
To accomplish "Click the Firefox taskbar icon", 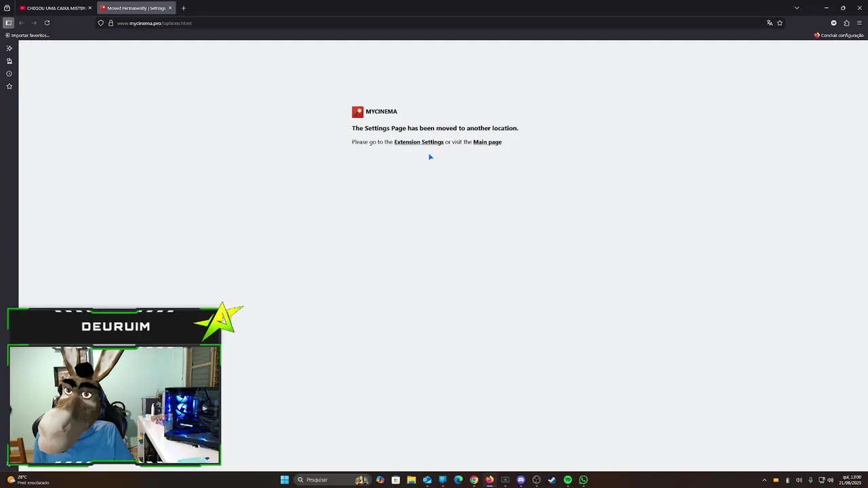I will [490, 480].
